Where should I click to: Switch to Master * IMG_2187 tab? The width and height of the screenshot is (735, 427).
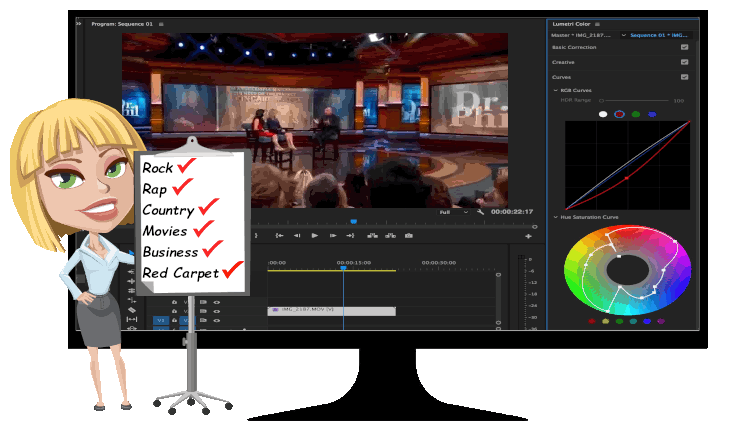(581, 35)
